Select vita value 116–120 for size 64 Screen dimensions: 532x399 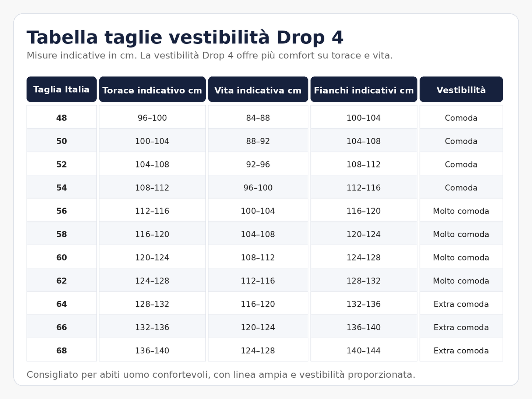click(x=258, y=304)
